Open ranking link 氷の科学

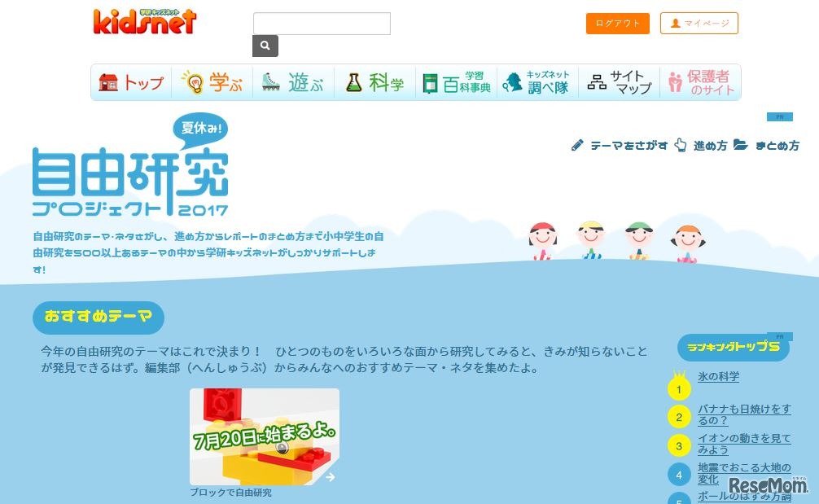(718, 376)
